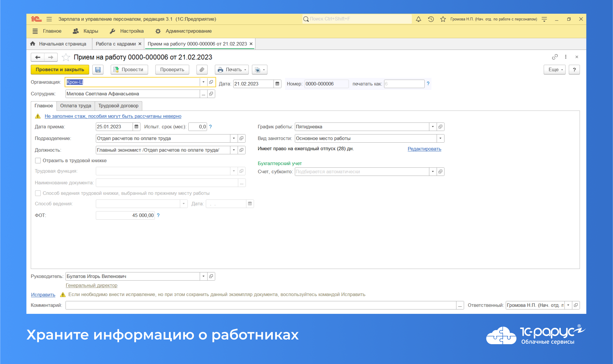Save the document with the diskette icon
613x364 pixels.
tap(98, 69)
